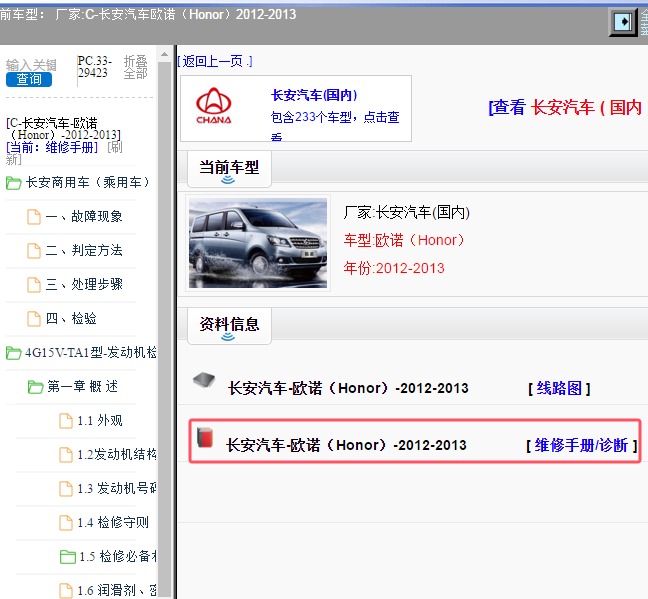648x599 pixels.
Task: Click page icon beside 1.1 外观
Action: pos(66,421)
